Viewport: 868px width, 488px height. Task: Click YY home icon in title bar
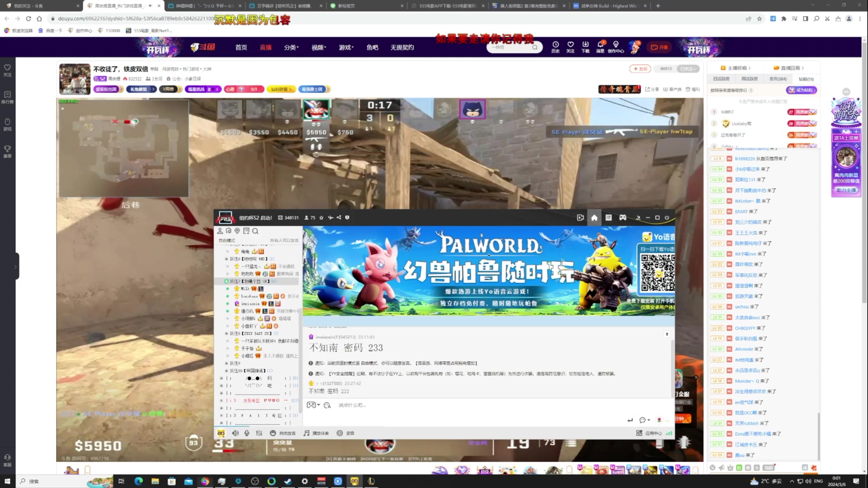tap(594, 218)
